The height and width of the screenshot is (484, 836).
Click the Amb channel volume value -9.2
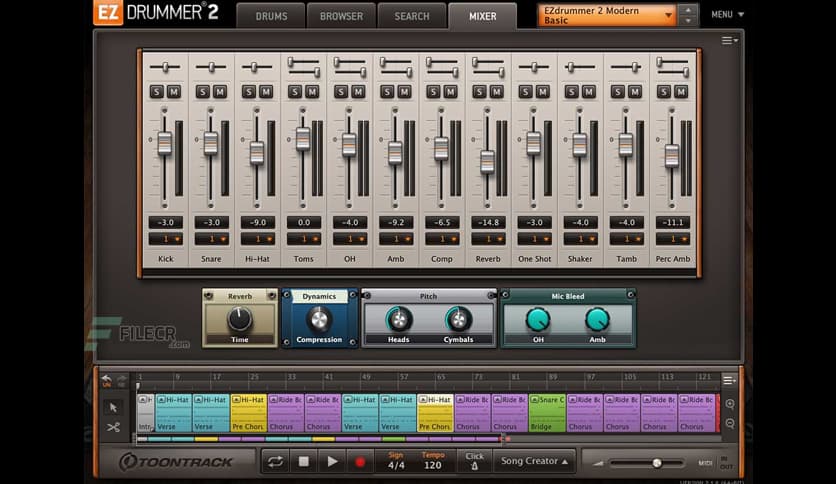pyautogui.click(x=396, y=222)
